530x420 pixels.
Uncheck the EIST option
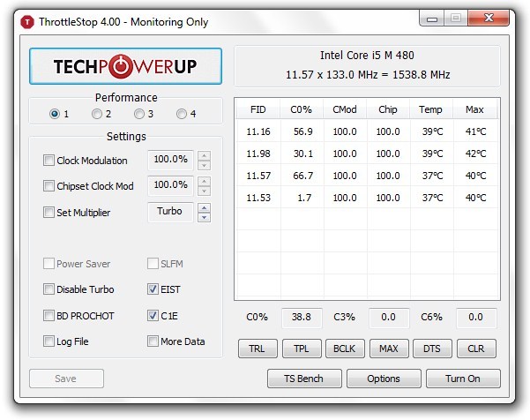click(x=153, y=289)
